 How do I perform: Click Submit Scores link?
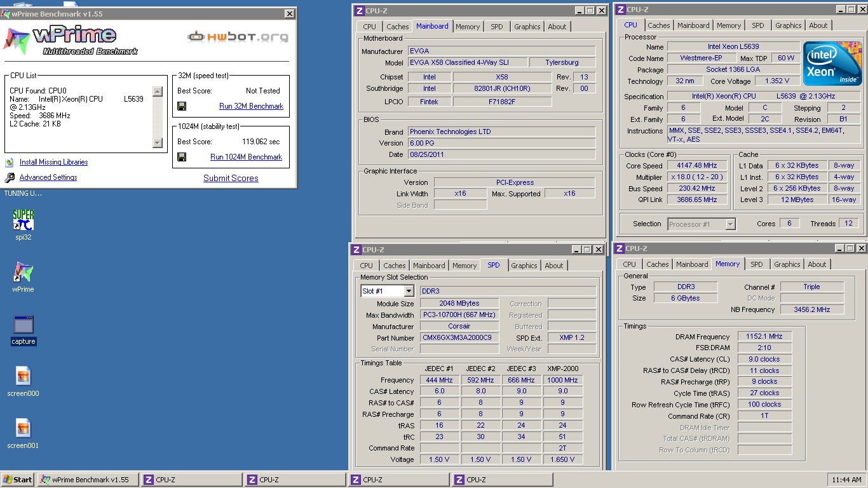[231, 178]
